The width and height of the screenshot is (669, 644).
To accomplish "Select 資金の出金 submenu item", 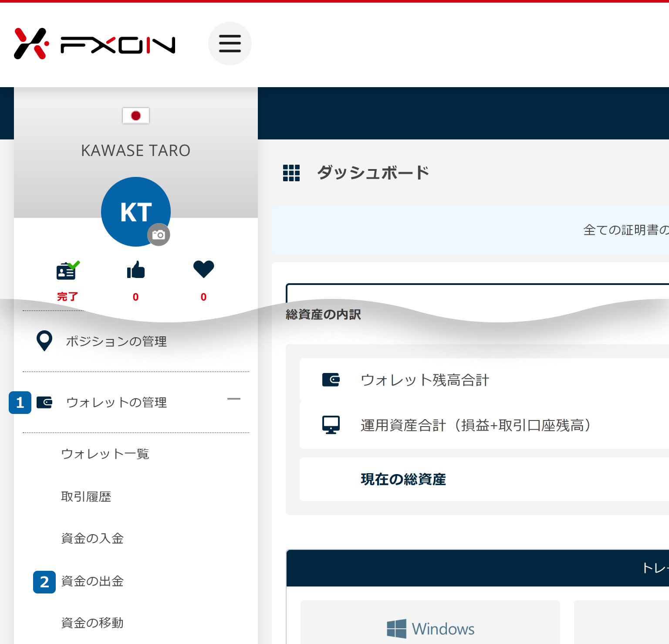I will pyautogui.click(x=92, y=581).
